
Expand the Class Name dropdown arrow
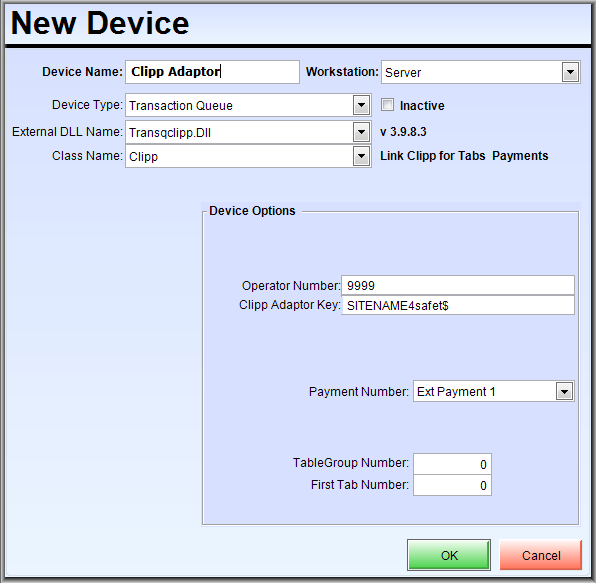click(361, 156)
